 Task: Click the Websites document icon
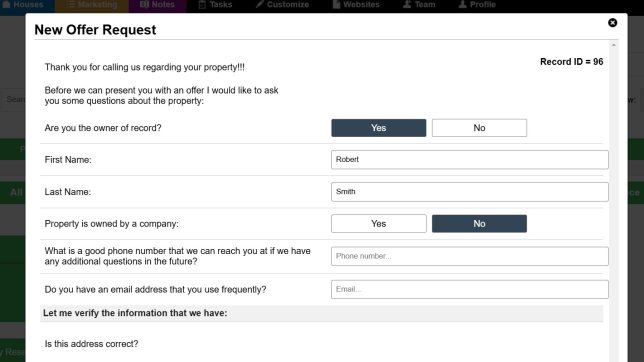click(336, 5)
